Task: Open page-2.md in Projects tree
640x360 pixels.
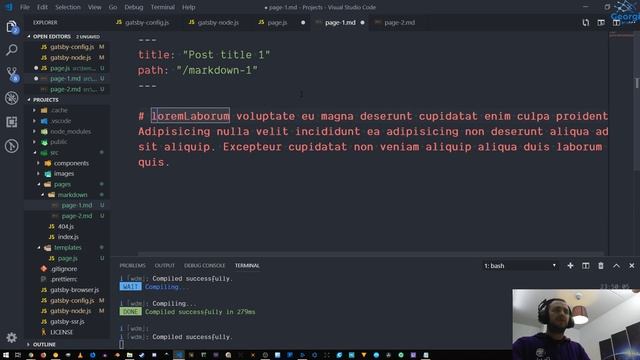Action: pos(77,216)
